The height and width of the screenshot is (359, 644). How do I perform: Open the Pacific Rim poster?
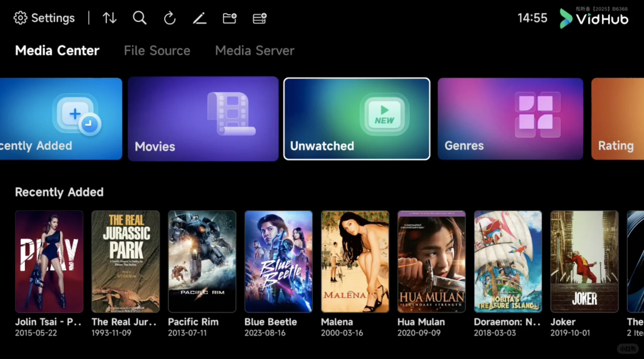click(202, 261)
